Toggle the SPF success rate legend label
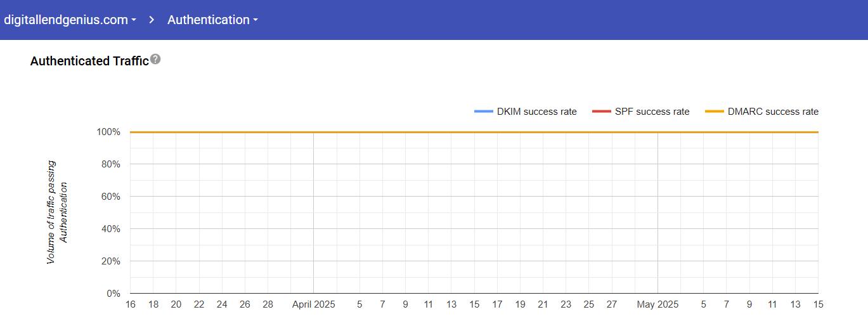The height and width of the screenshot is (326, 868). (652, 112)
